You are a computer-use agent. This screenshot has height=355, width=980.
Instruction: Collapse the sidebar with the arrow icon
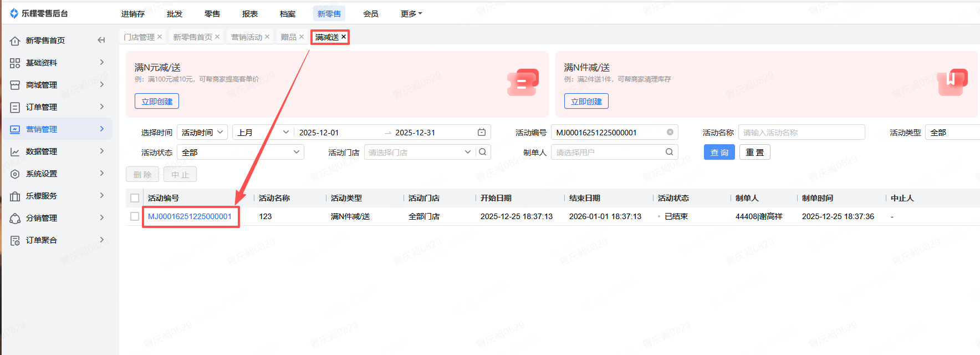click(101, 40)
